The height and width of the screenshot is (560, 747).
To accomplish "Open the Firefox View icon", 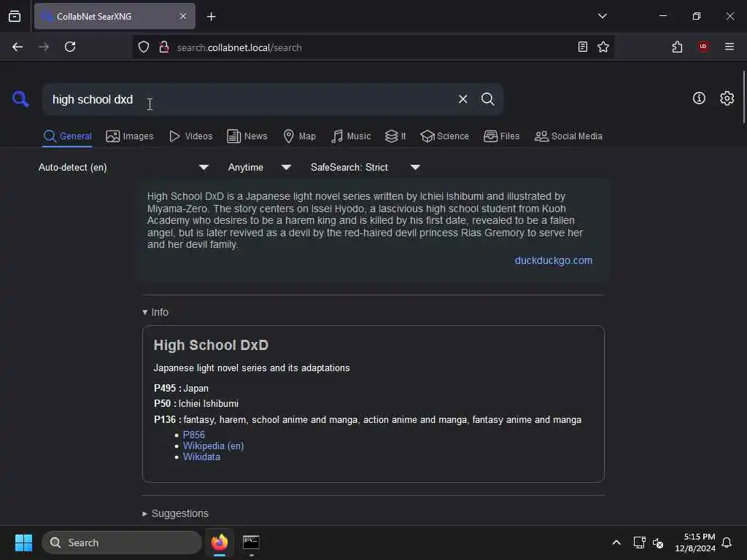I will pos(15,16).
